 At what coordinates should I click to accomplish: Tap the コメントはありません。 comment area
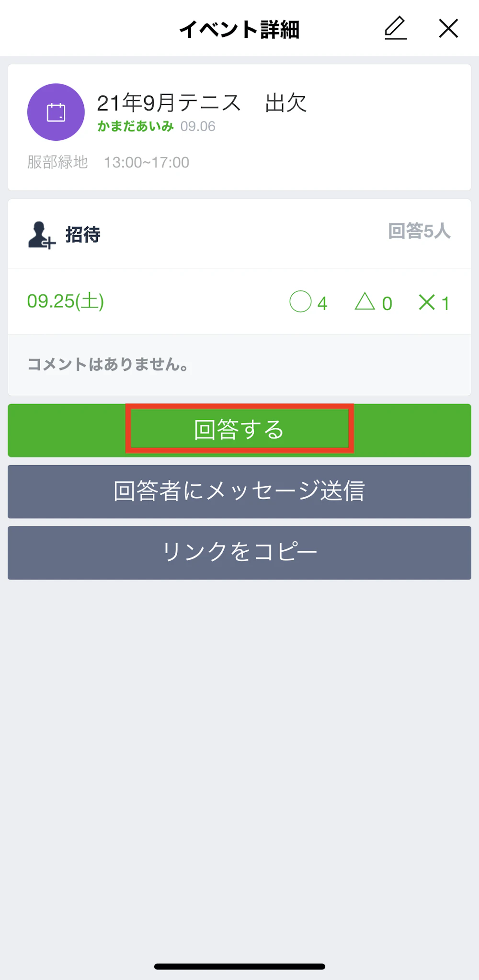click(108, 365)
